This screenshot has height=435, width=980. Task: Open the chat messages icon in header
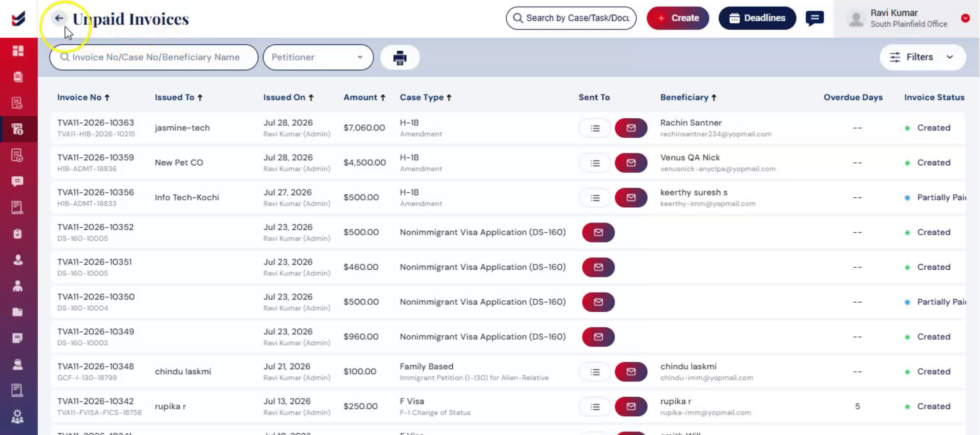click(815, 18)
